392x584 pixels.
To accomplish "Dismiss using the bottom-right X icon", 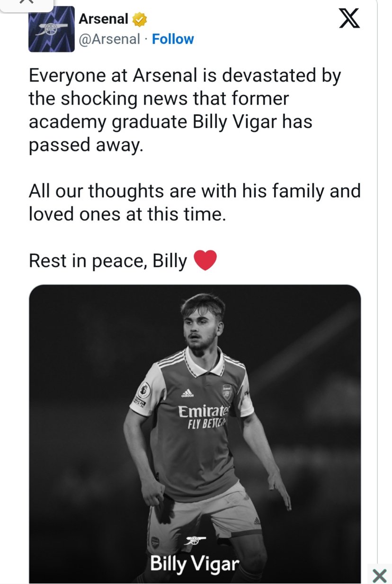I will (x=379, y=575).
